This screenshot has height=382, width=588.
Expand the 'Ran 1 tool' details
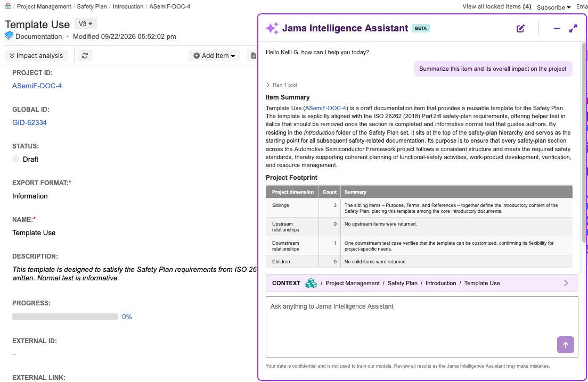(x=282, y=85)
